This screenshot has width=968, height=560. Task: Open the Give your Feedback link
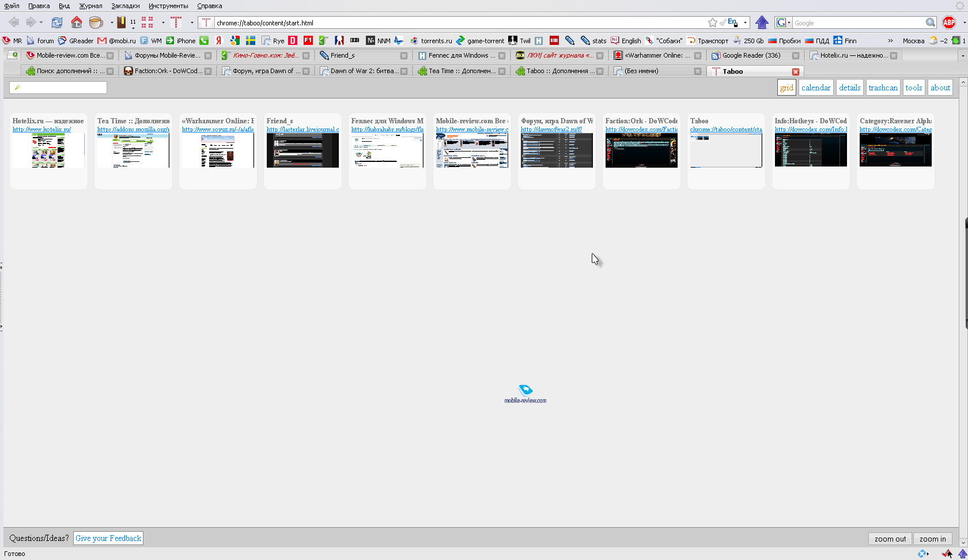pyautogui.click(x=108, y=538)
